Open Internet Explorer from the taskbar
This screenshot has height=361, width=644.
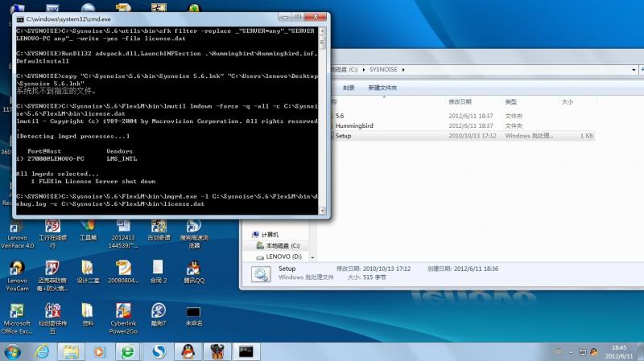coord(43,352)
